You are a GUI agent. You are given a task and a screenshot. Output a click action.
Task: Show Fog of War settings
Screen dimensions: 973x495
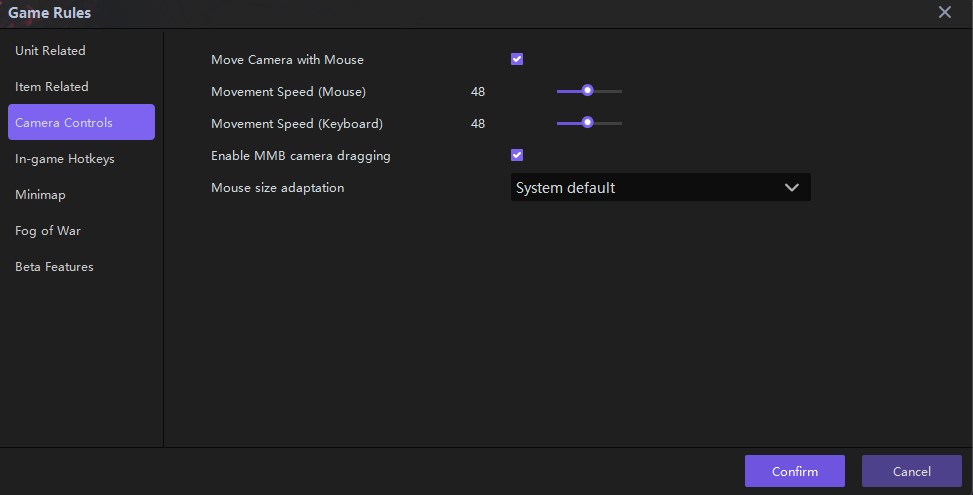coord(48,231)
